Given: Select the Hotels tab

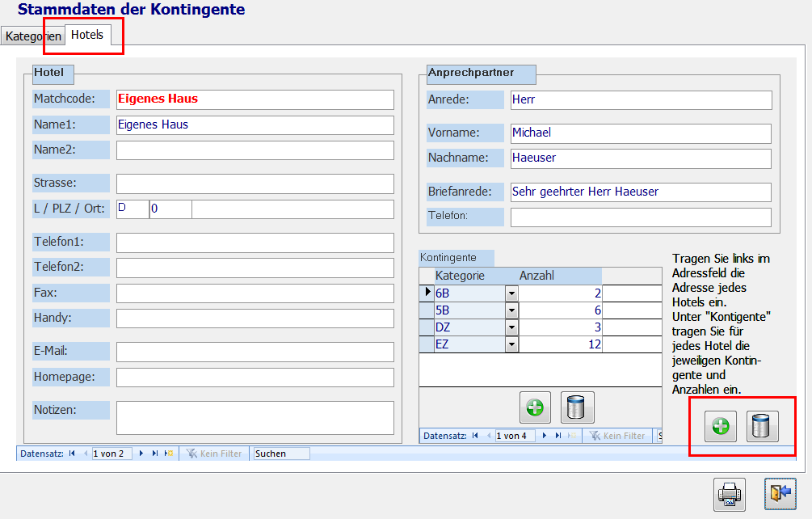Looking at the screenshot, I should coord(87,35).
